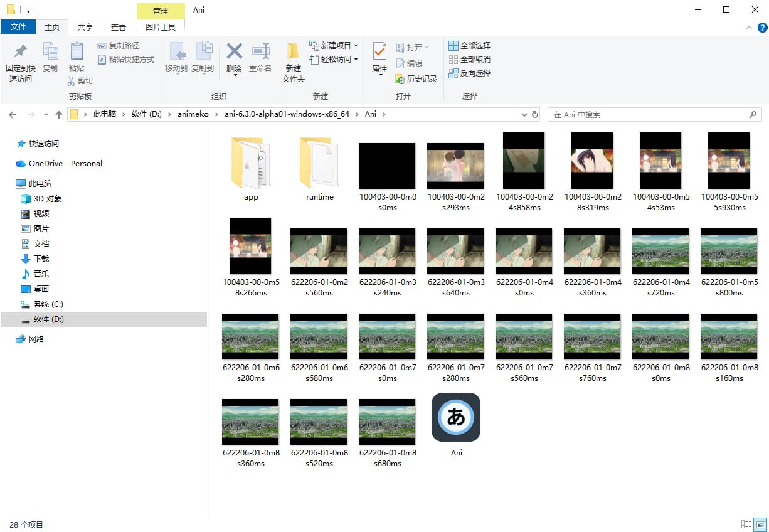Select the runtime folder
Image resolution: width=769 pixels, height=532 pixels.
[319, 168]
